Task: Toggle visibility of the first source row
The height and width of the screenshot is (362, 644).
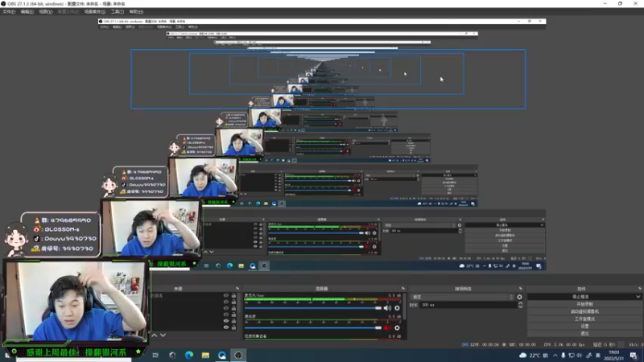Action: 226,295
